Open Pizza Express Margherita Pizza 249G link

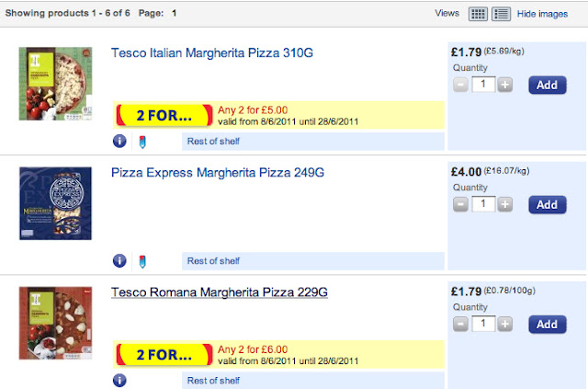point(218,173)
